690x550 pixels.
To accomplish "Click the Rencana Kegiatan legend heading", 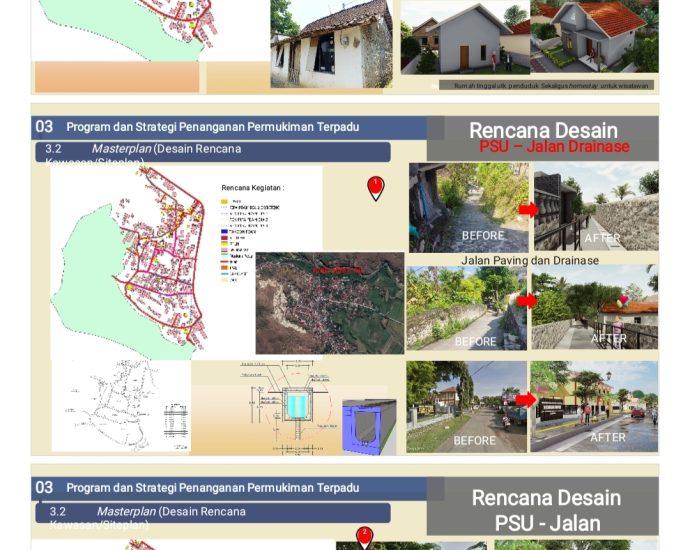I will point(252,187).
